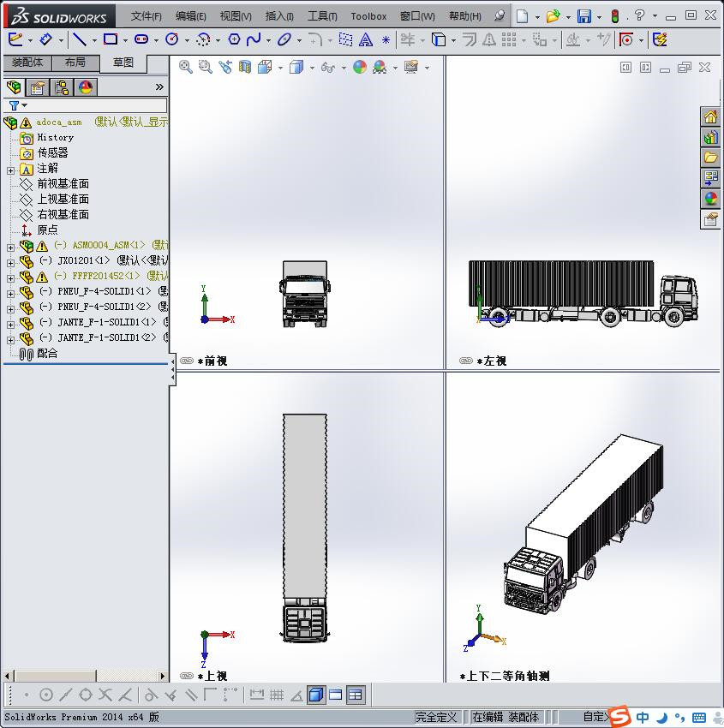Open the PropertyManager tab

click(x=38, y=87)
